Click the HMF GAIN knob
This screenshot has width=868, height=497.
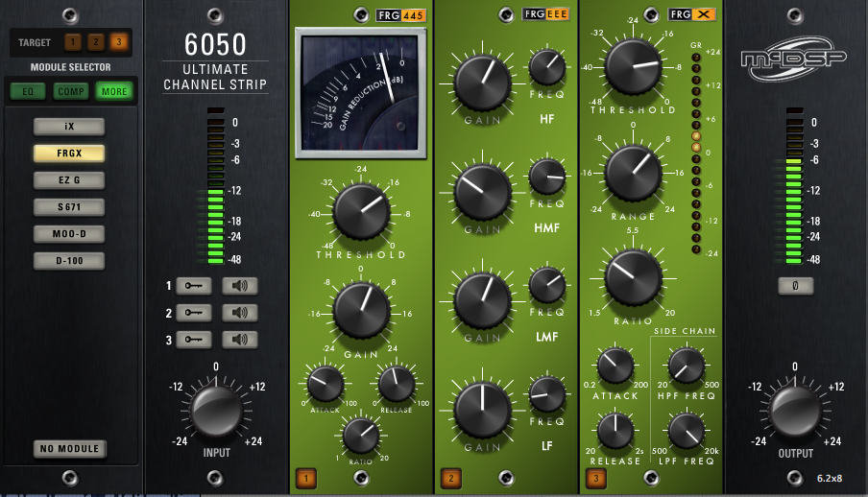(x=483, y=192)
